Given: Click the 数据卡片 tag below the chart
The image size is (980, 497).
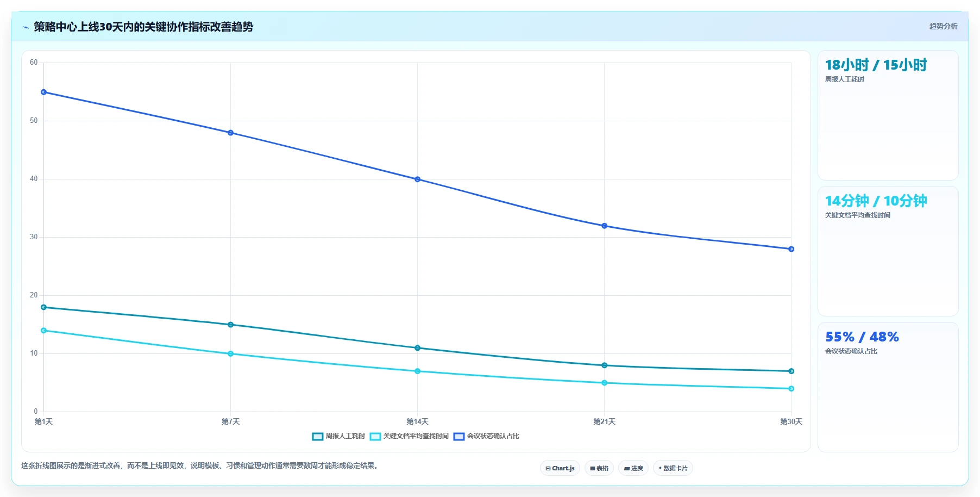Looking at the screenshot, I should [673, 468].
